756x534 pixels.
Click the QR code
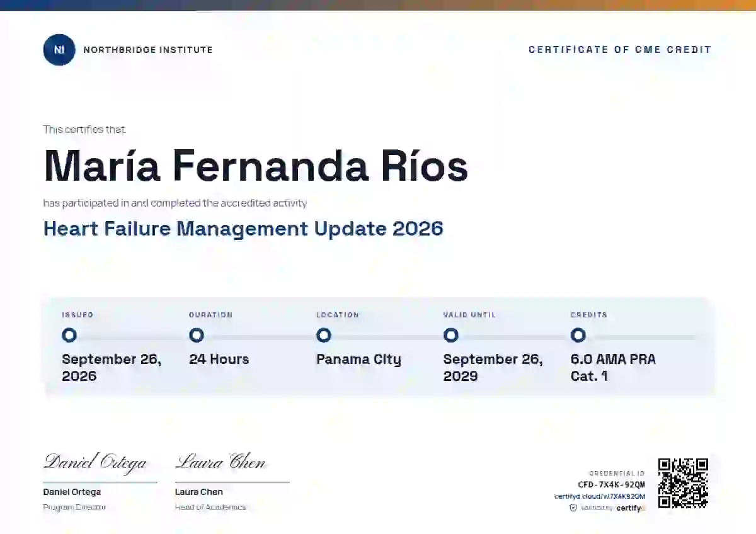[683, 483]
